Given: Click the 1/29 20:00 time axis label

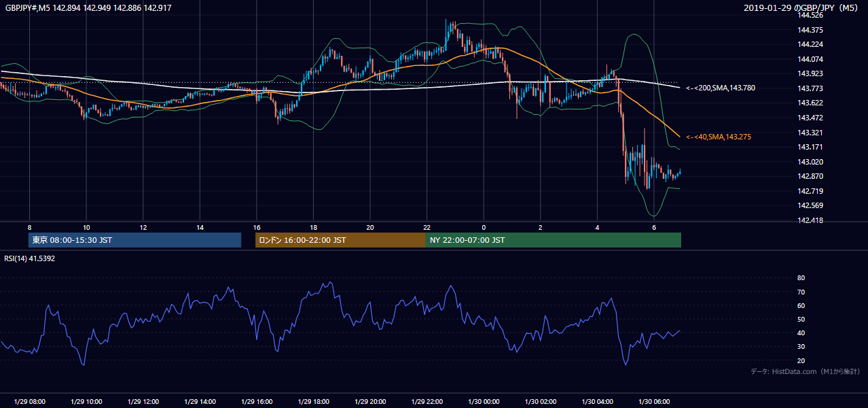Looking at the screenshot, I should click(370, 402).
